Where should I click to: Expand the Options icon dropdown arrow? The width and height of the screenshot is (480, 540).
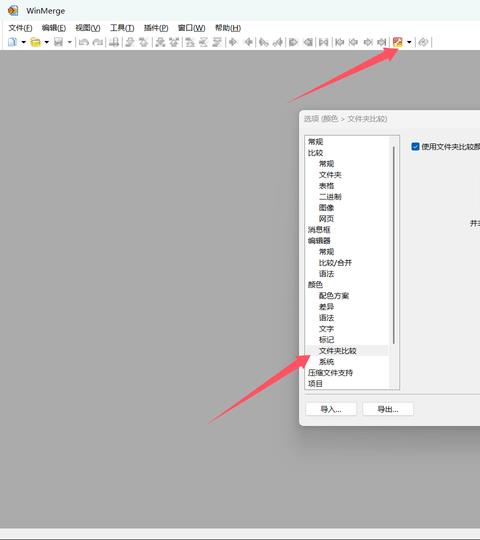coord(409,42)
